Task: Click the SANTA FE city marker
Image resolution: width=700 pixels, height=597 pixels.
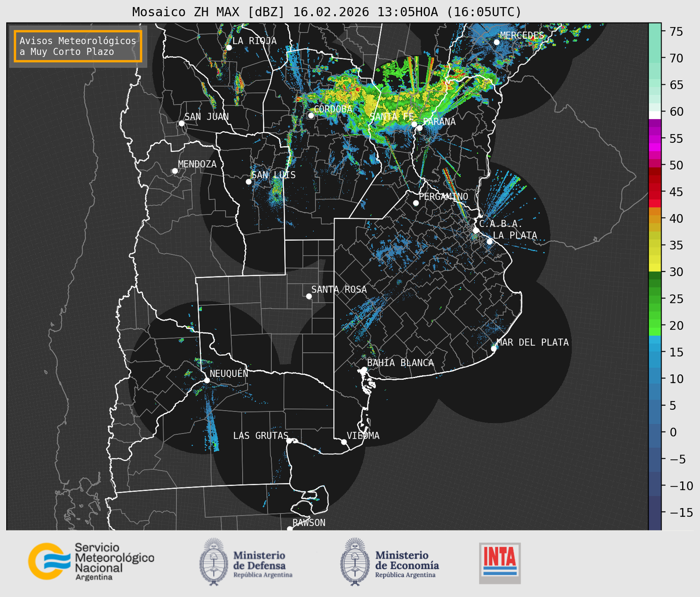Action: [414, 124]
